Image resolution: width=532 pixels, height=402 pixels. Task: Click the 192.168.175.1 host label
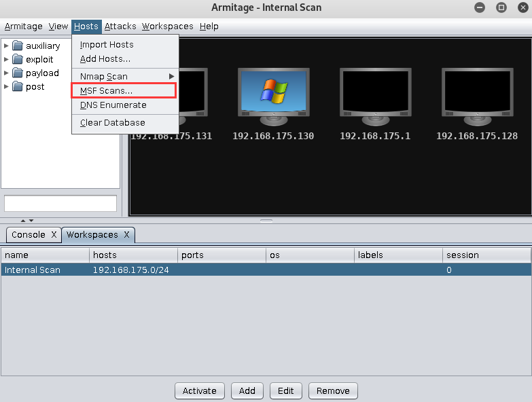coord(375,136)
